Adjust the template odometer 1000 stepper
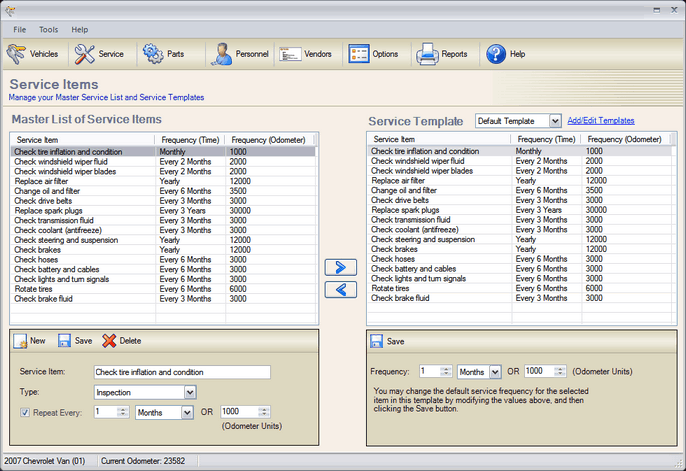This screenshot has height=471, width=686. click(x=560, y=371)
